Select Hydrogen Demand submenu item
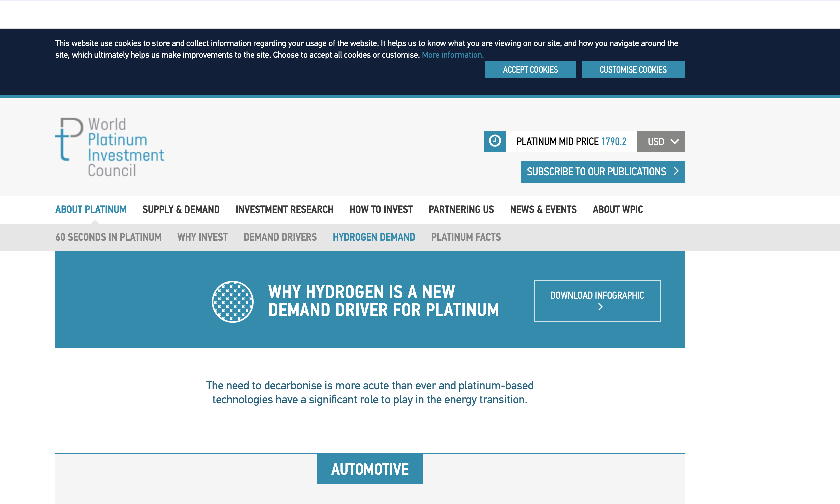 click(x=374, y=237)
